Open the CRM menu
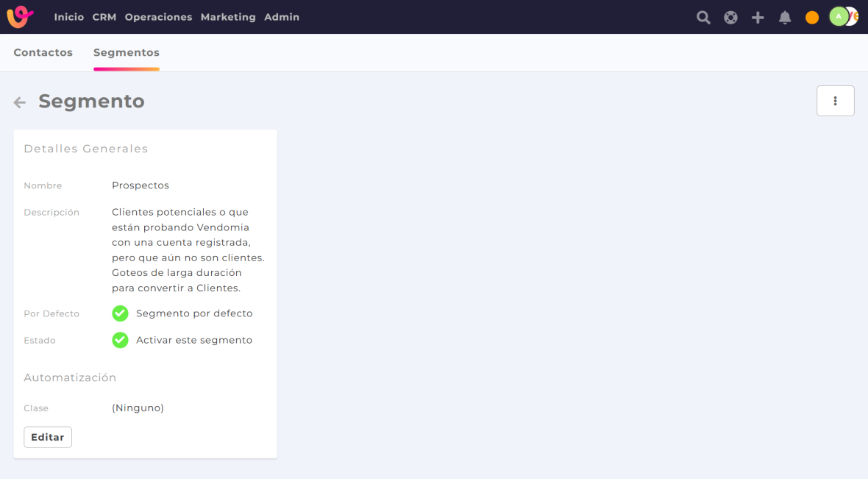The image size is (868, 479). pos(104,17)
